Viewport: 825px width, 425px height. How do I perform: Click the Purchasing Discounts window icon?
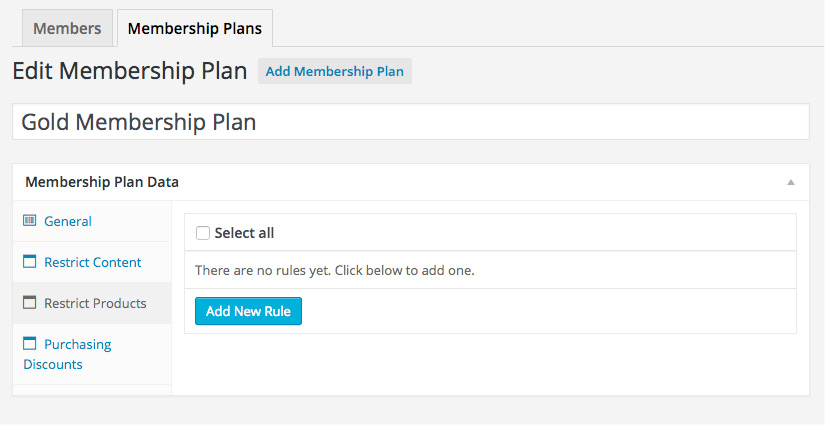pyautogui.click(x=29, y=343)
